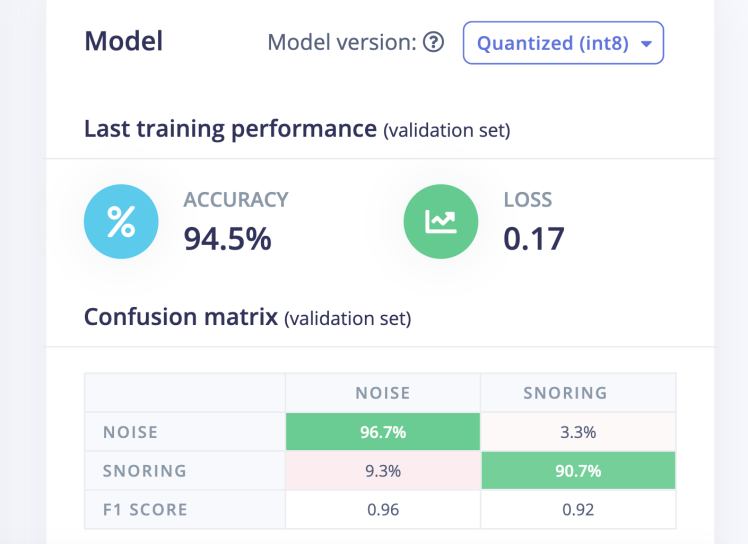
Task: Click the 3.3% cell in the confusion matrix
Action: pos(578,432)
